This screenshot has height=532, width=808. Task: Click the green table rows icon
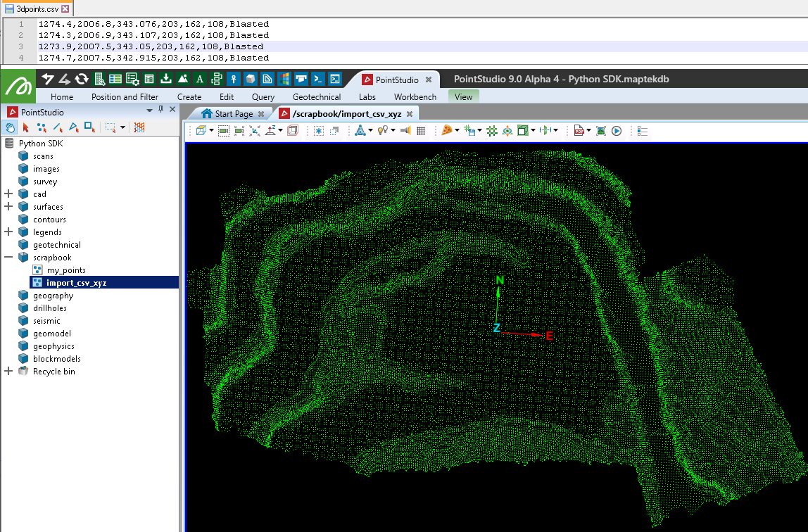click(115, 79)
